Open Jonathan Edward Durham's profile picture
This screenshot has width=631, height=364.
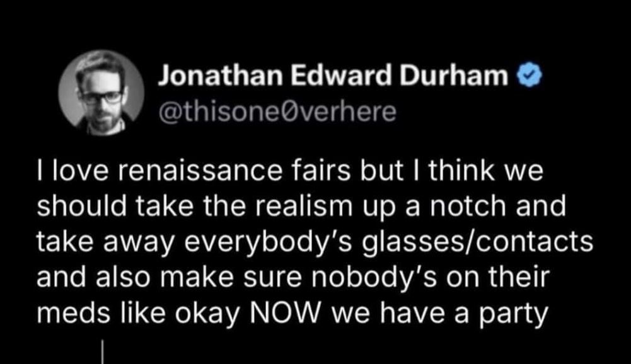[x=101, y=93]
